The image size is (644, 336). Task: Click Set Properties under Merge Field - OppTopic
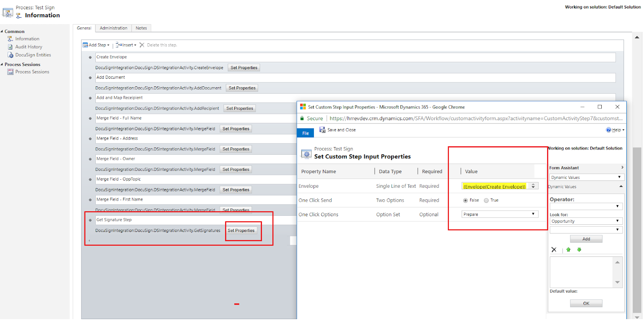pos(236,190)
